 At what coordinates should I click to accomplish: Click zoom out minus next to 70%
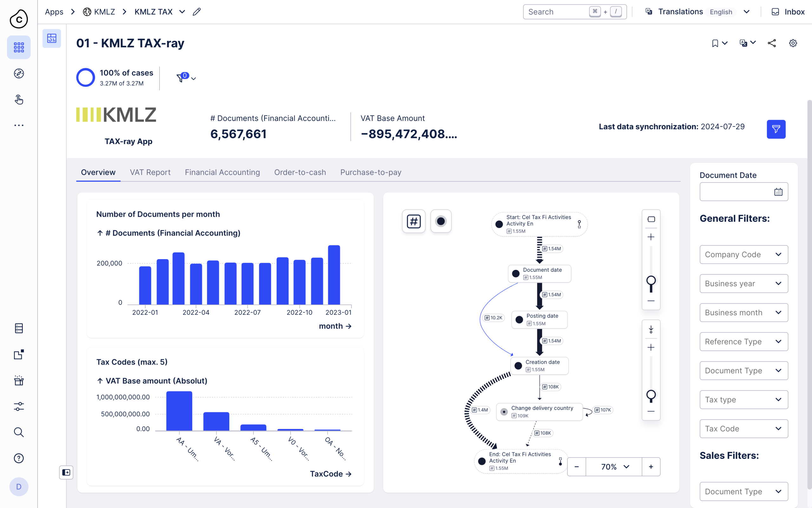(x=576, y=467)
